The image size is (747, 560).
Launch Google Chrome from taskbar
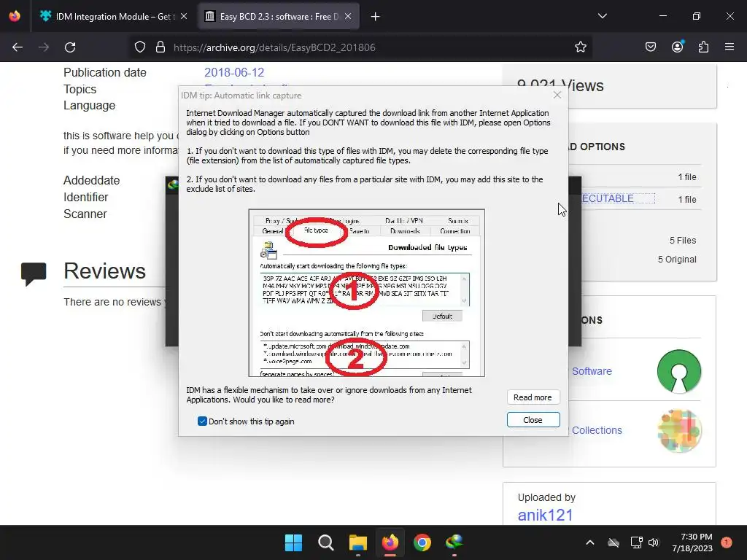(422, 542)
